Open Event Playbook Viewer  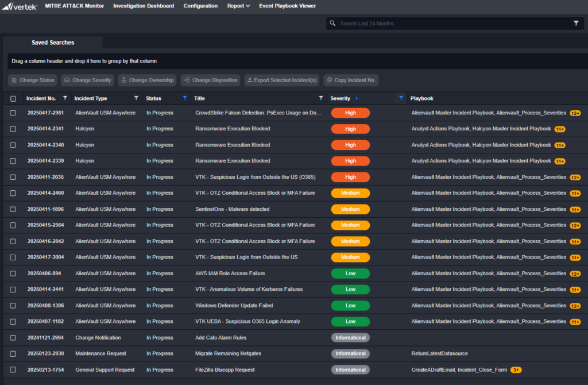(x=287, y=6)
